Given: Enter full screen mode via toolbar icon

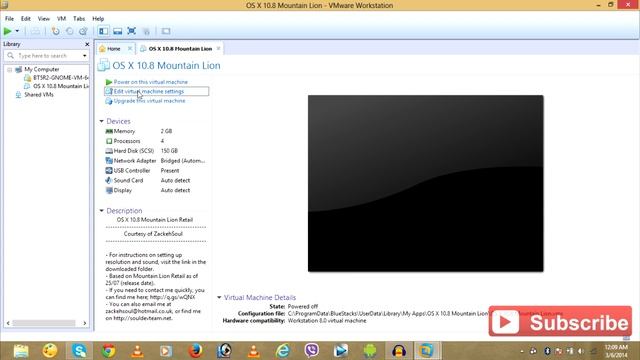Looking at the screenshot, I should point(131,31).
